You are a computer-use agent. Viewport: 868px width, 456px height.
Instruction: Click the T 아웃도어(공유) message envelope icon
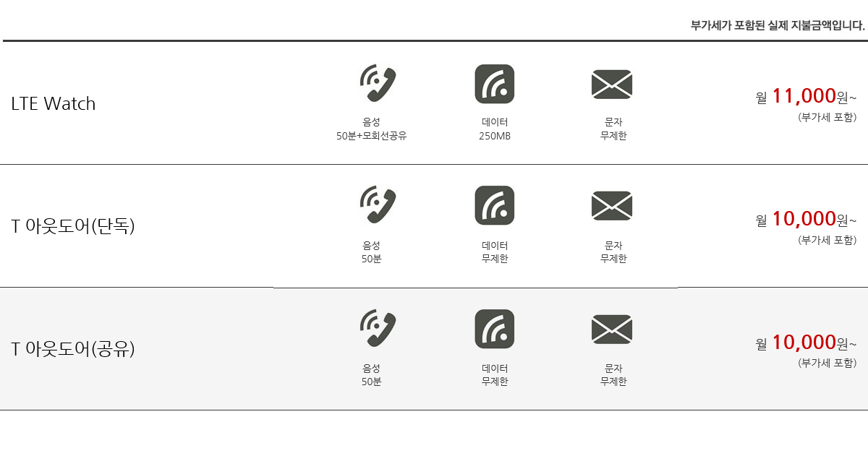(612, 330)
